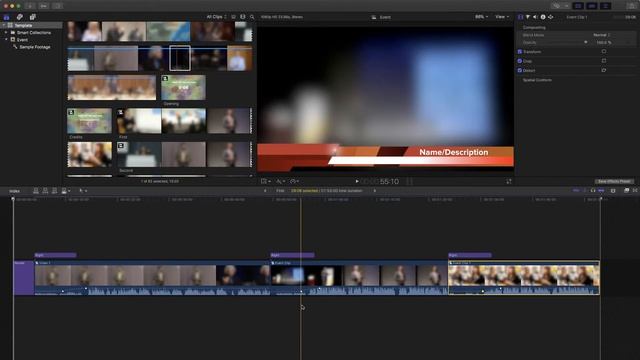640x360 pixels.
Task: Expand the Smart Collections folder
Action: [6, 33]
